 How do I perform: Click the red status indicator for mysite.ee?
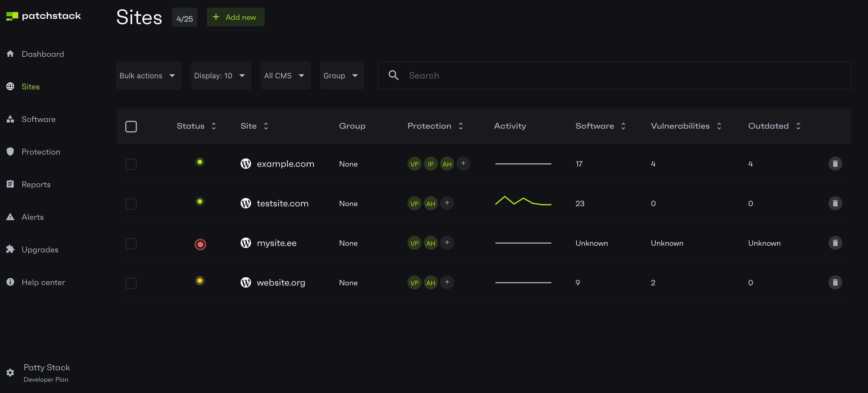pos(200,244)
